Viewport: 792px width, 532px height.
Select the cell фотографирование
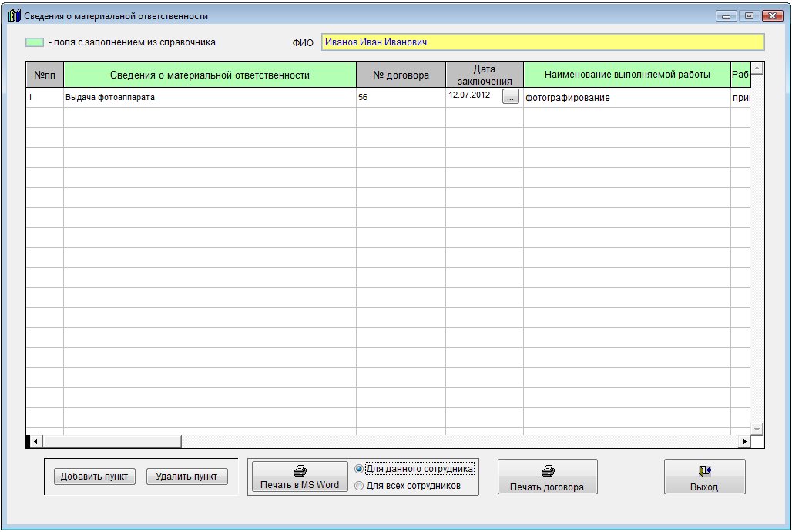click(627, 98)
